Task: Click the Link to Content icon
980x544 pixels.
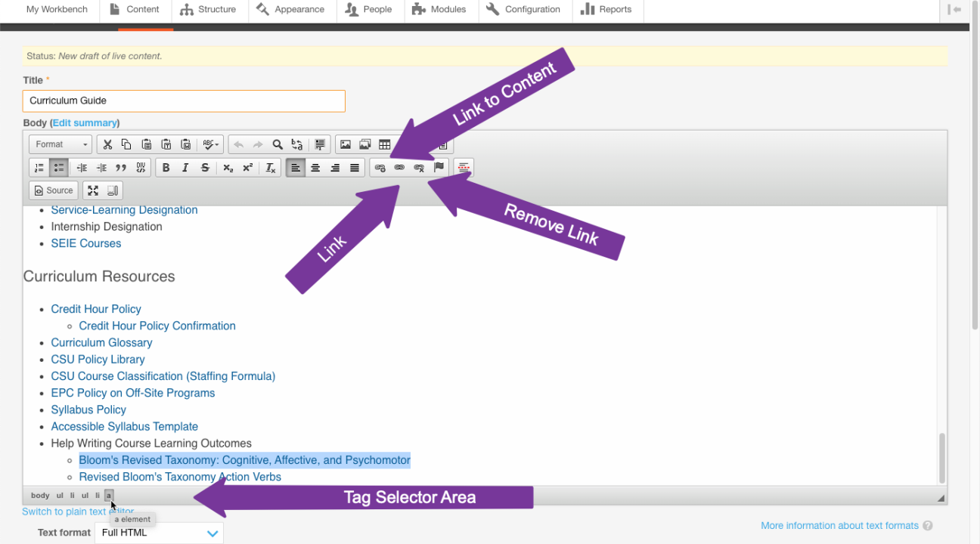Action: coord(380,168)
